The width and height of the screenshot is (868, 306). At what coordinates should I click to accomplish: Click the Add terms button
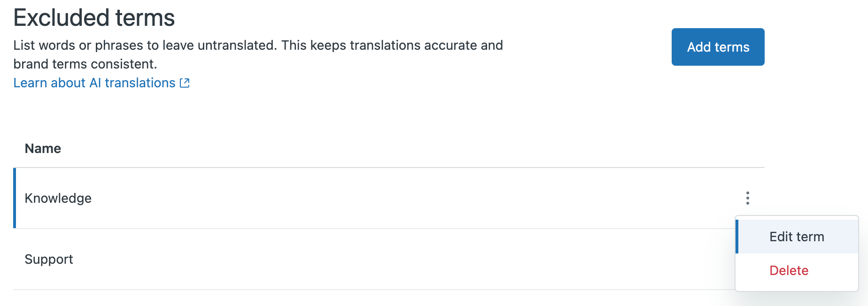point(718,47)
